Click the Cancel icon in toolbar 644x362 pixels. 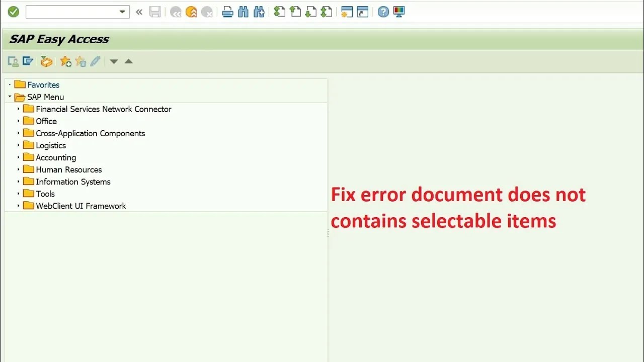coord(207,12)
